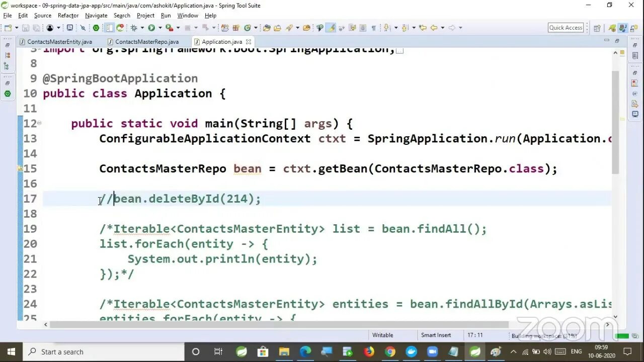Close the Application.java editor tab
This screenshot has height=362, width=644.
pyautogui.click(x=249, y=42)
